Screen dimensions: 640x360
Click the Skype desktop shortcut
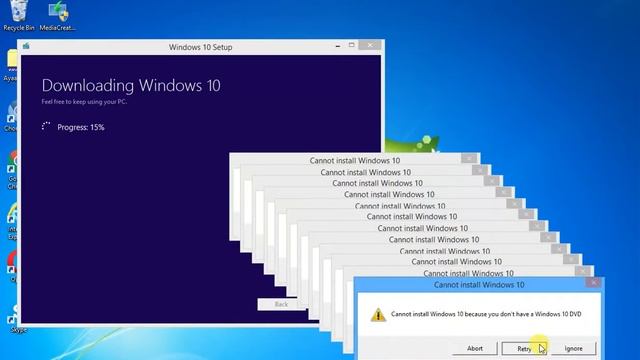(16, 320)
